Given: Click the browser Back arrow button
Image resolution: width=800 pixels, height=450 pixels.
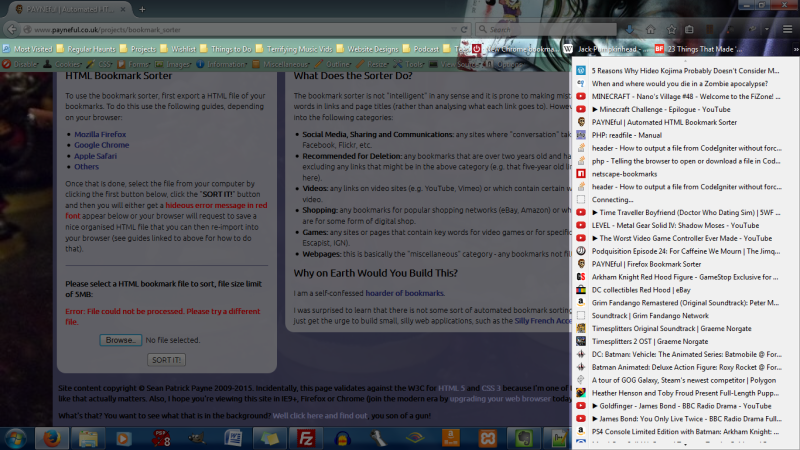Looking at the screenshot, I should tap(12, 29).
